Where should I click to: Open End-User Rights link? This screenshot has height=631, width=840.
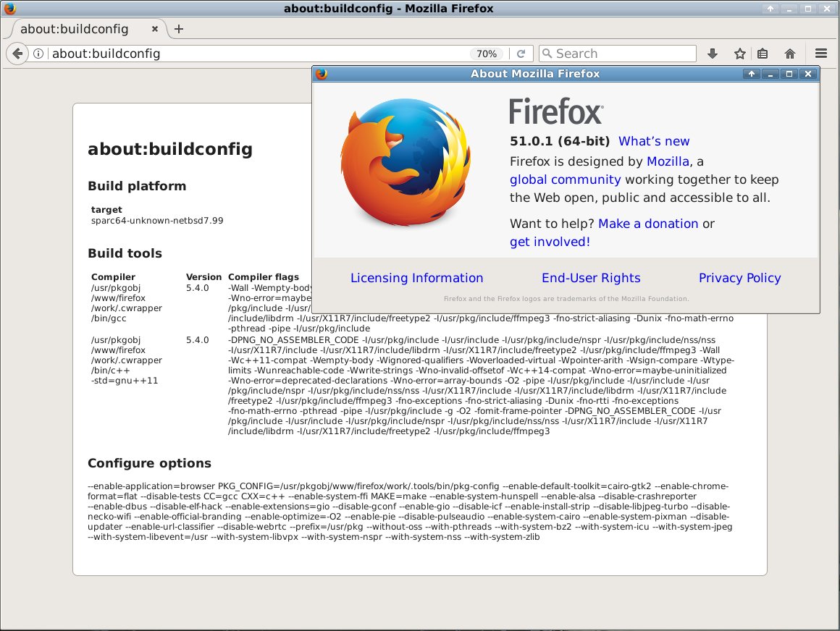click(591, 278)
